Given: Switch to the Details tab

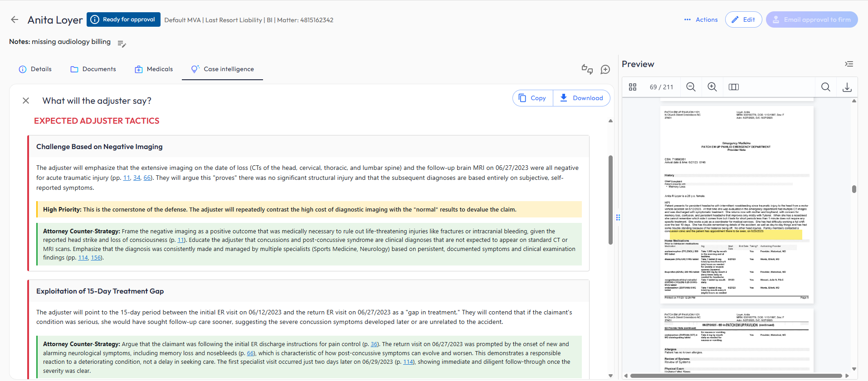Looking at the screenshot, I should pos(35,69).
